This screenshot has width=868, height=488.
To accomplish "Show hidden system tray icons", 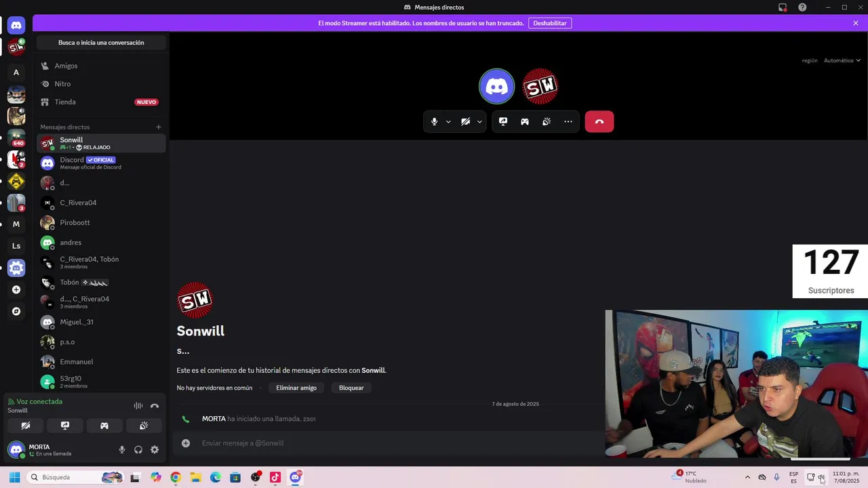I will point(747,477).
